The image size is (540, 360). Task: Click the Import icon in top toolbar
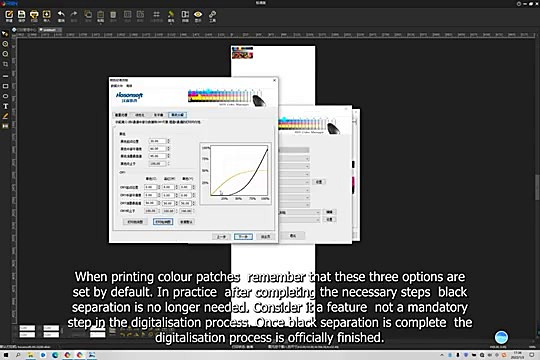click(46, 16)
